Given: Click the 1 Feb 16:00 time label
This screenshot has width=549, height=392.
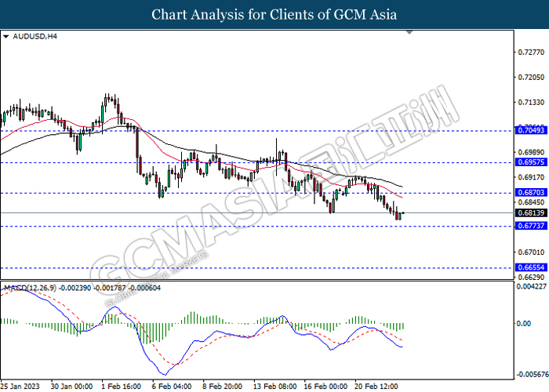Looking at the screenshot, I should (121, 386).
